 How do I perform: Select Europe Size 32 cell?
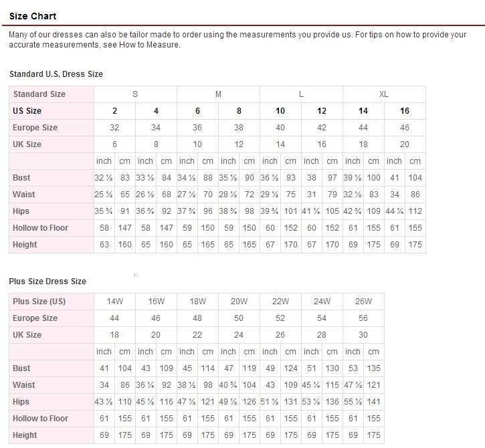coord(114,128)
